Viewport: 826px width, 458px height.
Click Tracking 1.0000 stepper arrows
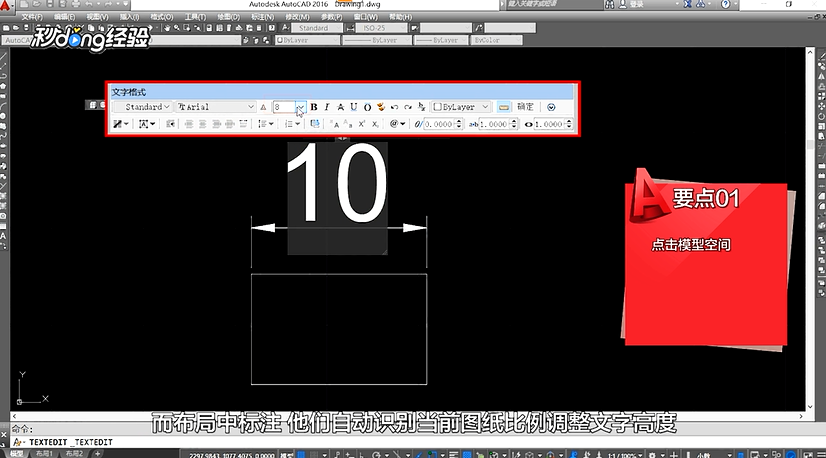point(514,124)
